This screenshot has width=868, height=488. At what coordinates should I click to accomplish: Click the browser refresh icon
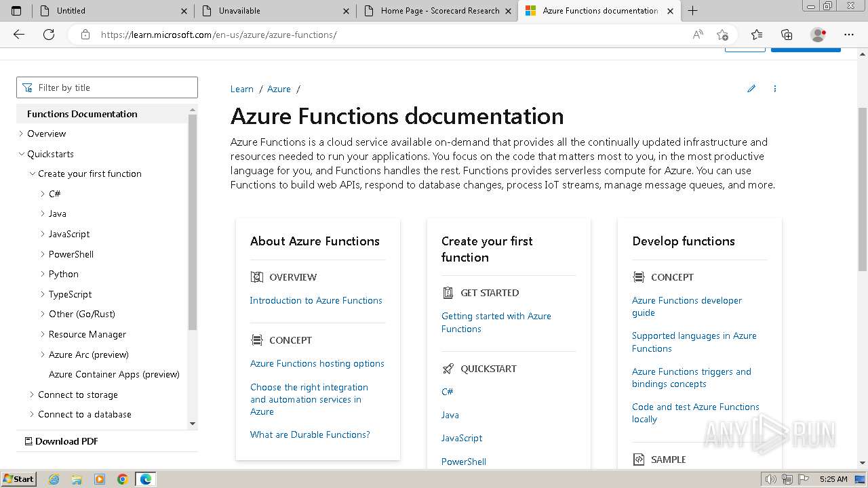[x=49, y=35]
